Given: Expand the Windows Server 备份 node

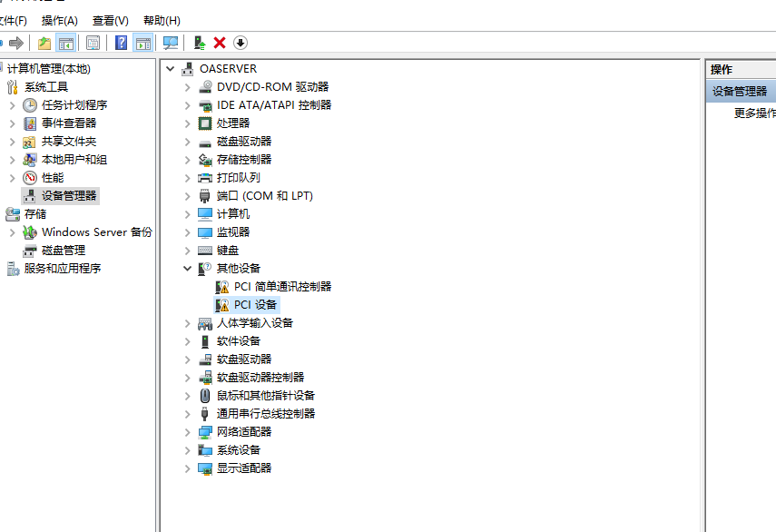Looking at the screenshot, I should point(13,232).
